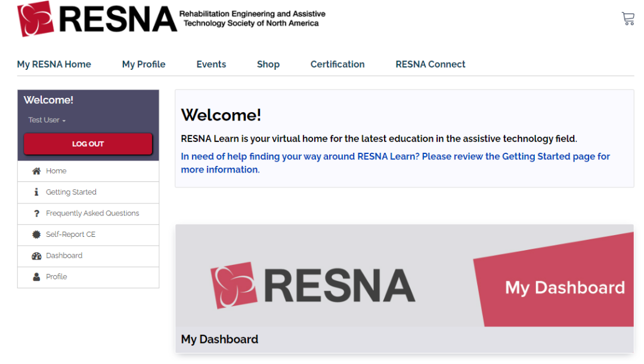644x364 pixels.
Task: Click the Getting Started info icon
Action: [36, 192]
